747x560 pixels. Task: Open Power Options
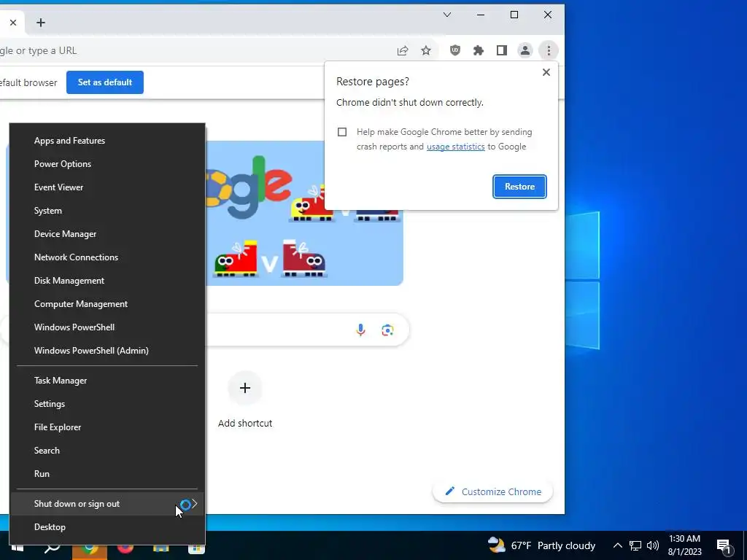(107, 164)
